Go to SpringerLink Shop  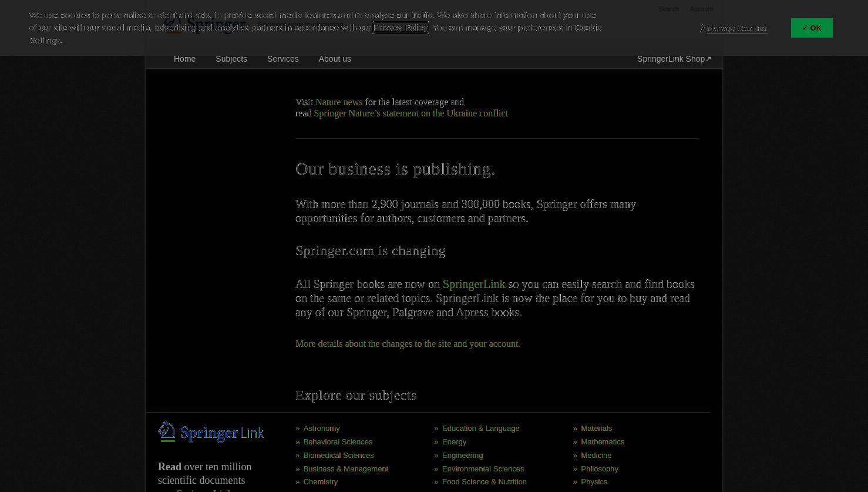tap(674, 59)
